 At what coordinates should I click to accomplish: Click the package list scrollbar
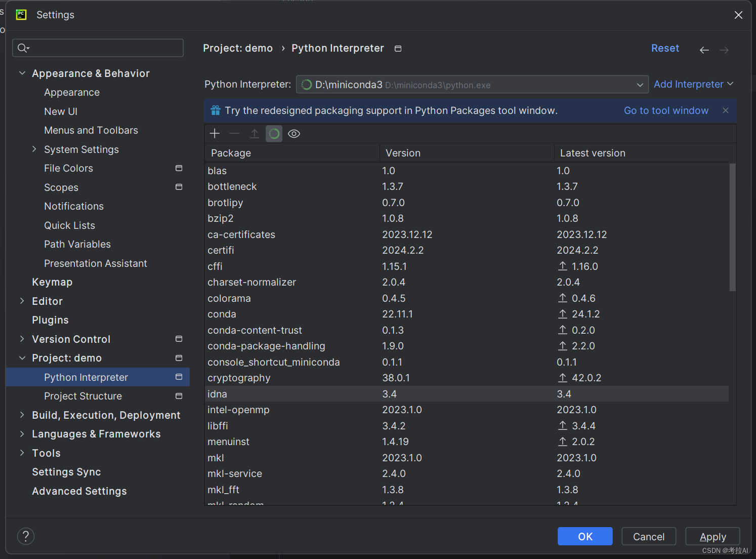[x=732, y=227]
